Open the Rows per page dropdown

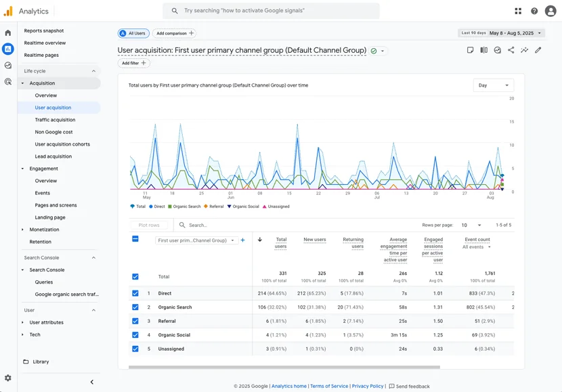(x=471, y=225)
